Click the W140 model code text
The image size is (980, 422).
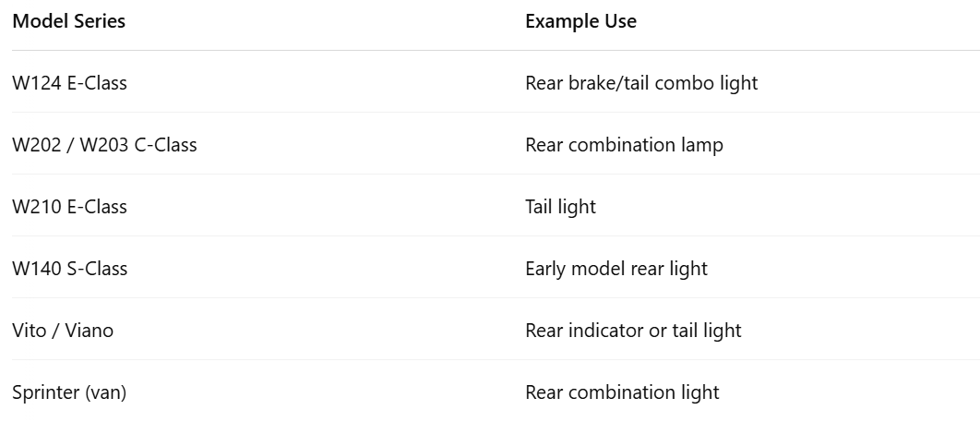click(x=33, y=269)
